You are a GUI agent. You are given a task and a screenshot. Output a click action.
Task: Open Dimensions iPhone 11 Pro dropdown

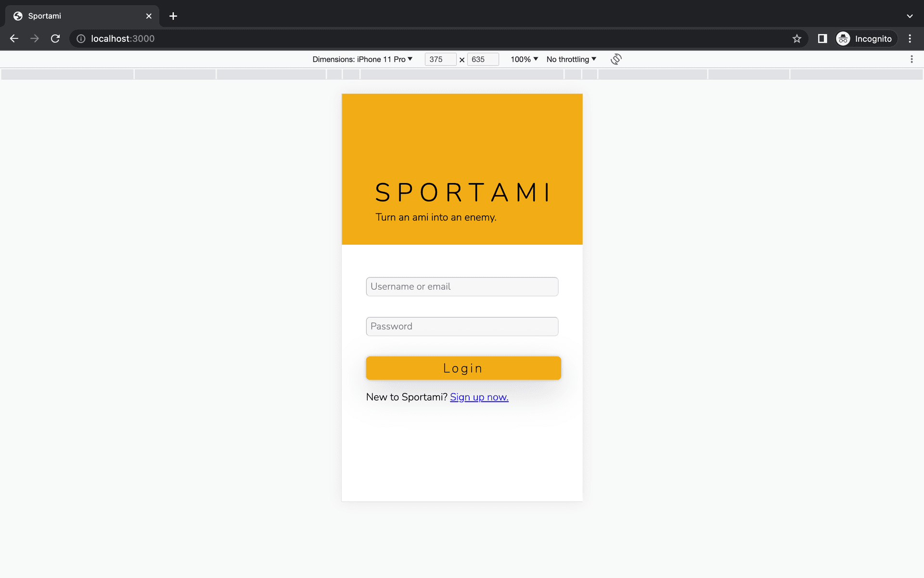(362, 59)
